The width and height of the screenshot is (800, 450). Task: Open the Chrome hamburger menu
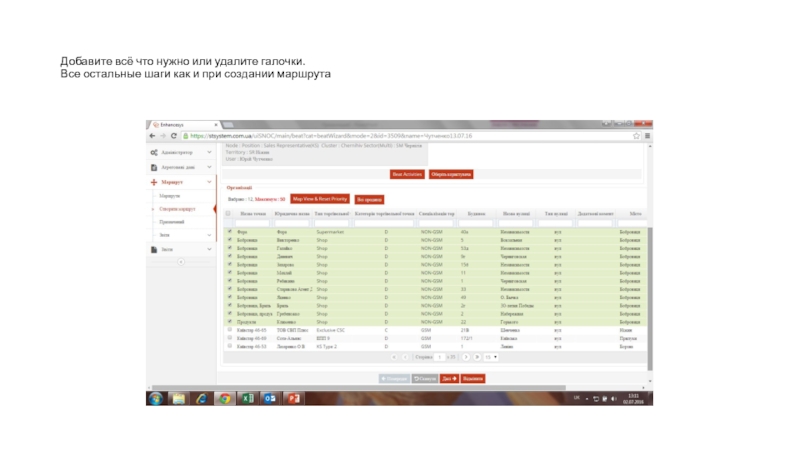(x=649, y=136)
